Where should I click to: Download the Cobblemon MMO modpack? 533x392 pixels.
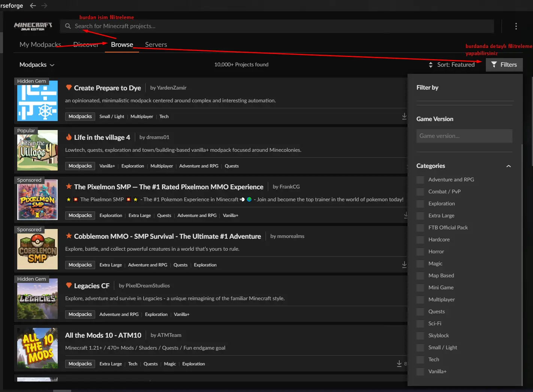[x=404, y=265]
